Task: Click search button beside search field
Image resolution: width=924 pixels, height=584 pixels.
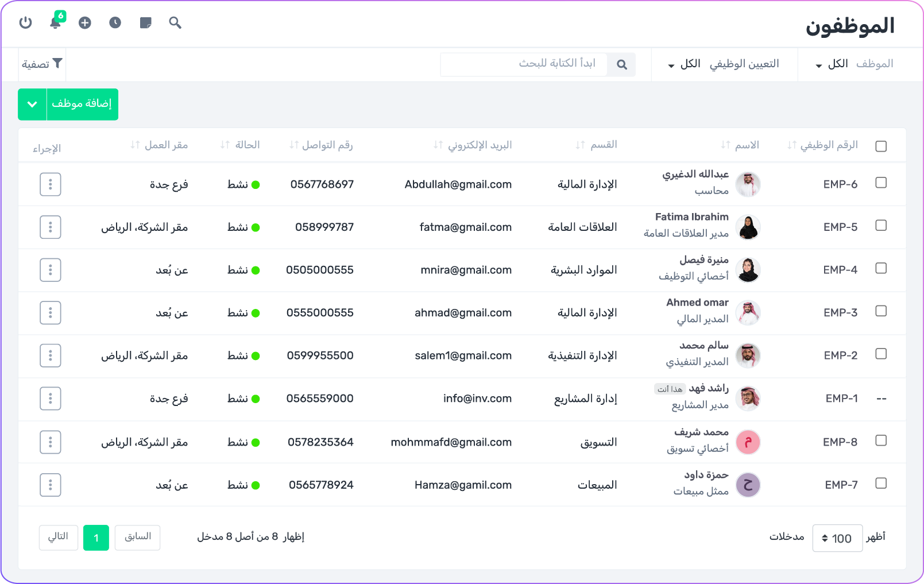Action: tap(621, 64)
